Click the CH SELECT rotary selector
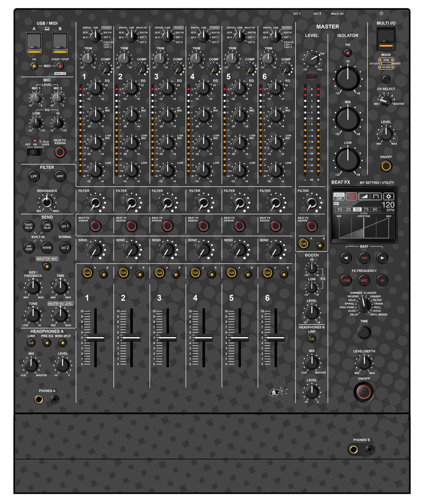Screen dimensions: 424x504 [386, 101]
